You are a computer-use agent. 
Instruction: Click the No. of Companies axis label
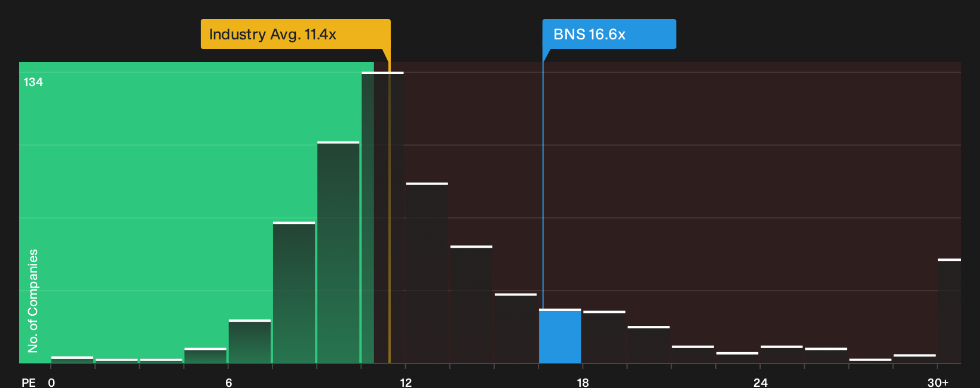[x=33, y=300]
